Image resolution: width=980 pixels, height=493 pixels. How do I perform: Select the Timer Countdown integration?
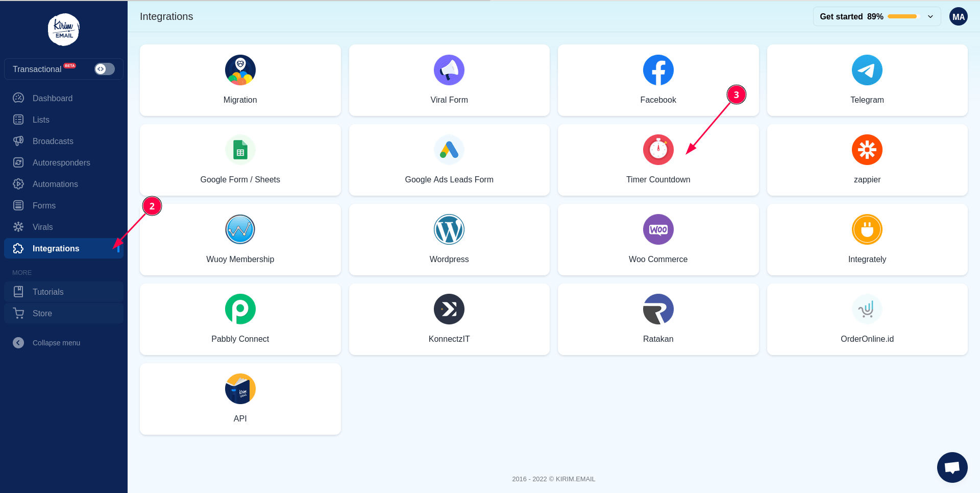pos(658,160)
